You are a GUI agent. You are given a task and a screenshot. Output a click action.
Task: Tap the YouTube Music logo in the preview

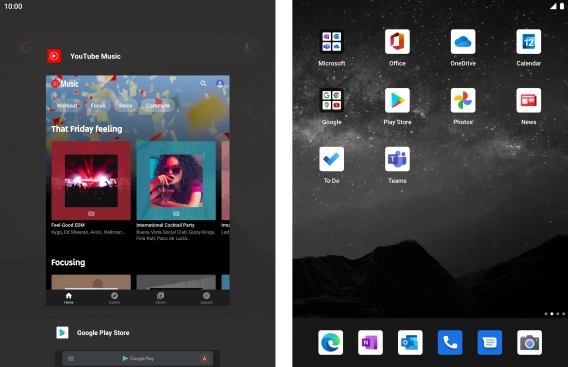(64, 84)
